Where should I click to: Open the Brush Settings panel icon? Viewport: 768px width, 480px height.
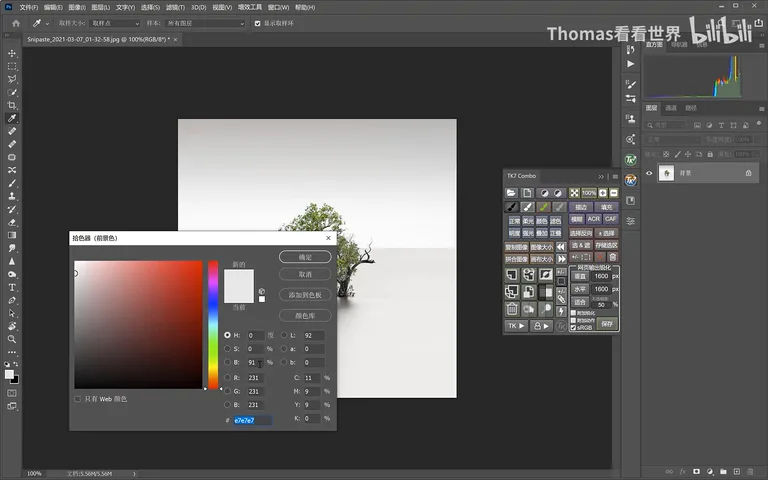630,84
